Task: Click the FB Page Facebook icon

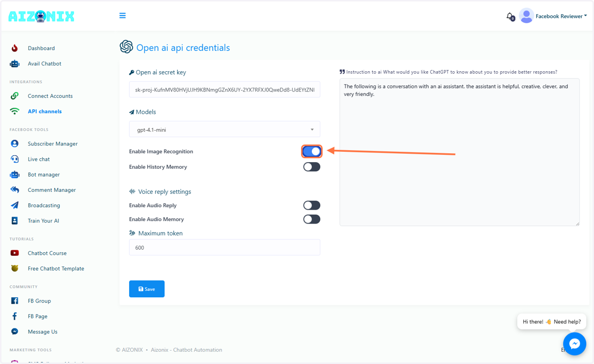Action: pos(15,316)
